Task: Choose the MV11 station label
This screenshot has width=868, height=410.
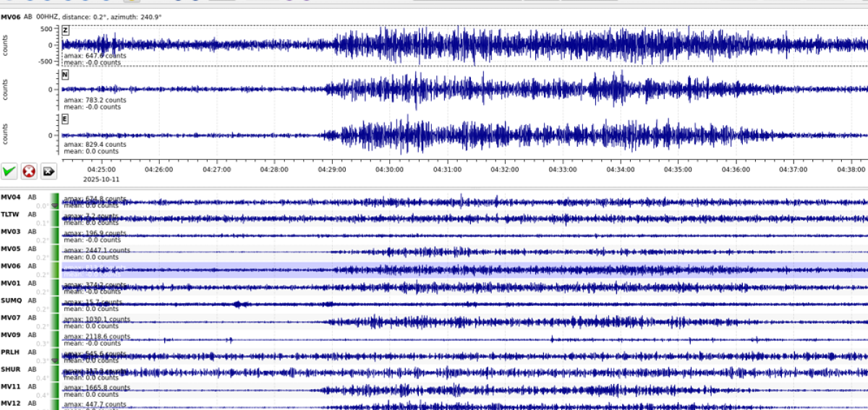Action: [10, 386]
